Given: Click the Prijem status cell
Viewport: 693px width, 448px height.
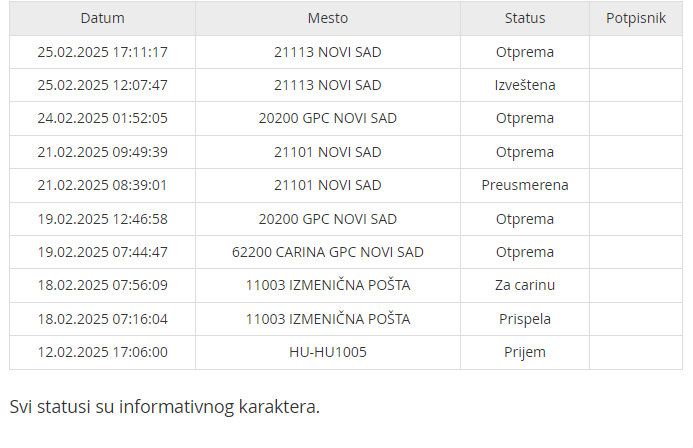Looking at the screenshot, I should tap(525, 352).
